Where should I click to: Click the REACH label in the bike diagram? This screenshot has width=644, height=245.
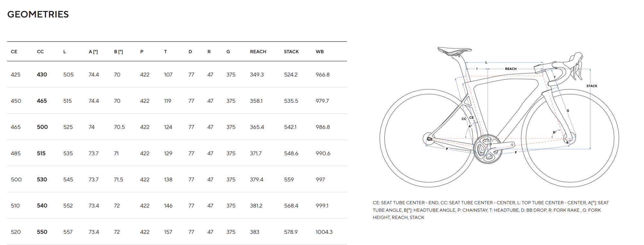[x=510, y=69]
